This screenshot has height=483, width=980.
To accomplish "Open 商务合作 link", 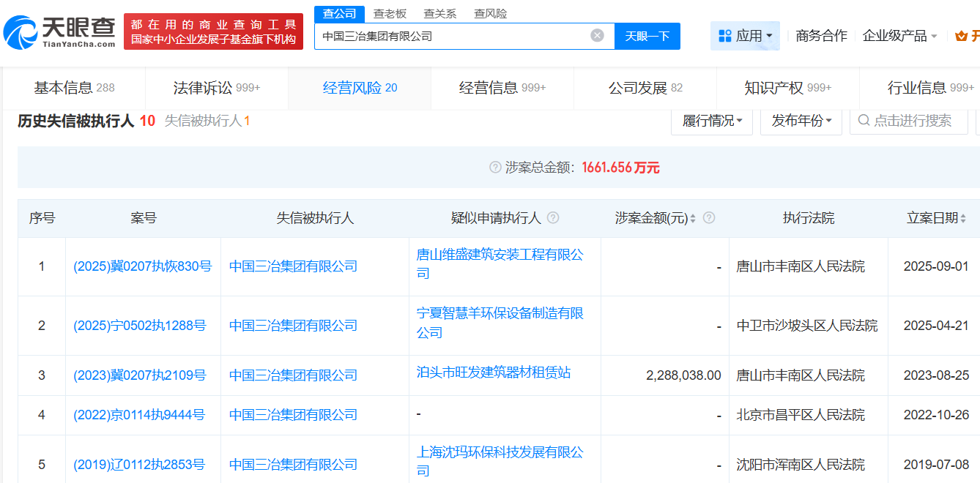I will [821, 36].
